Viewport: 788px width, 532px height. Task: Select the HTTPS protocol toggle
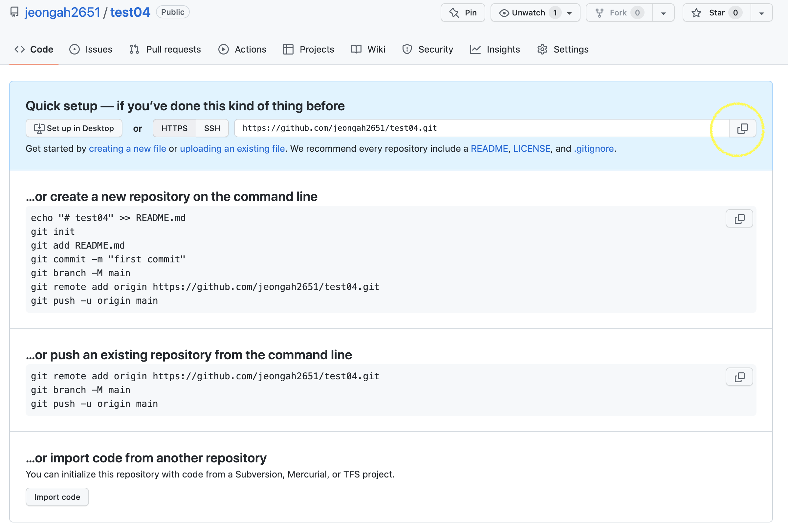tap(174, 128)
